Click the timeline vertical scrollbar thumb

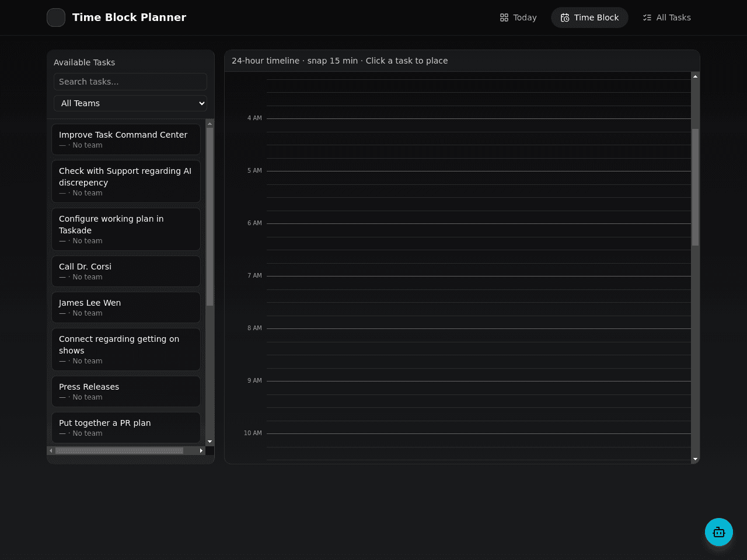coord(695,187)
